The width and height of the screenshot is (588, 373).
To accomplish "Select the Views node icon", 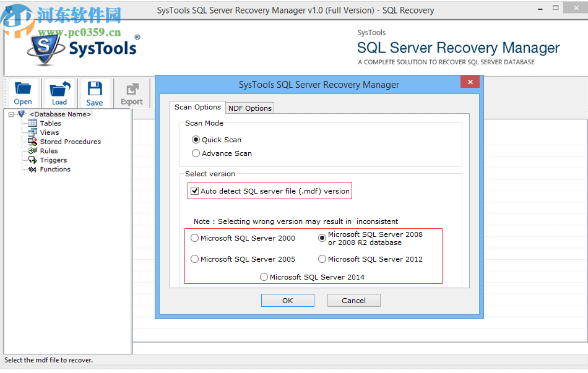I will point(33,132).
